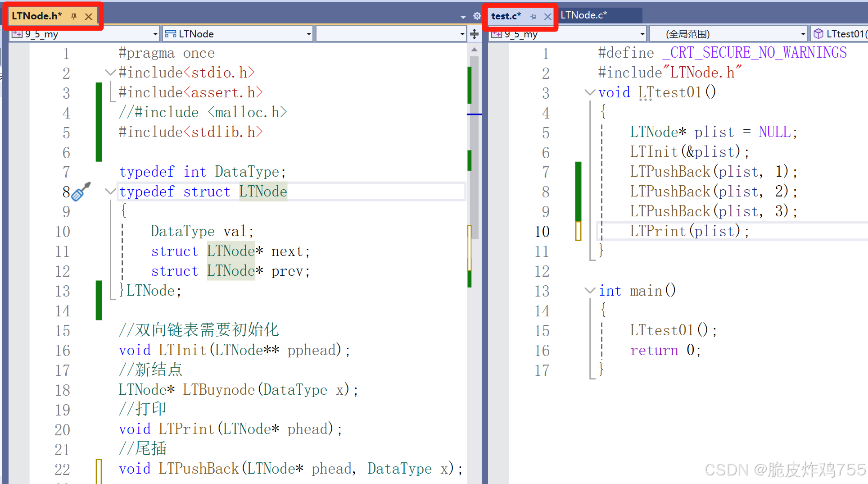Open the empty members dropdown in left pane
Viewport: 868px width, 484px height.
click(391, 34)
